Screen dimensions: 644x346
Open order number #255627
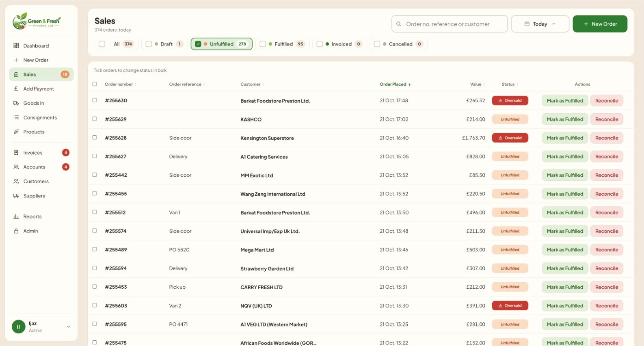[116, 157]
